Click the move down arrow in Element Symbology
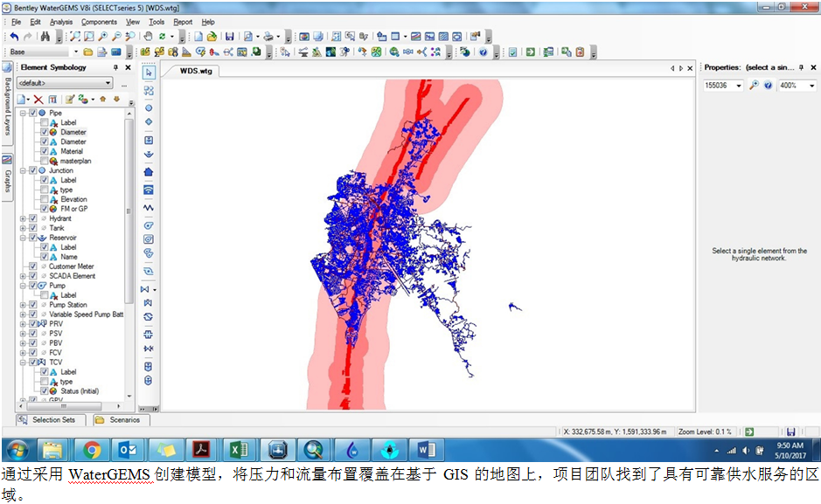Screen dimensions: 821x504 [117, 99]
